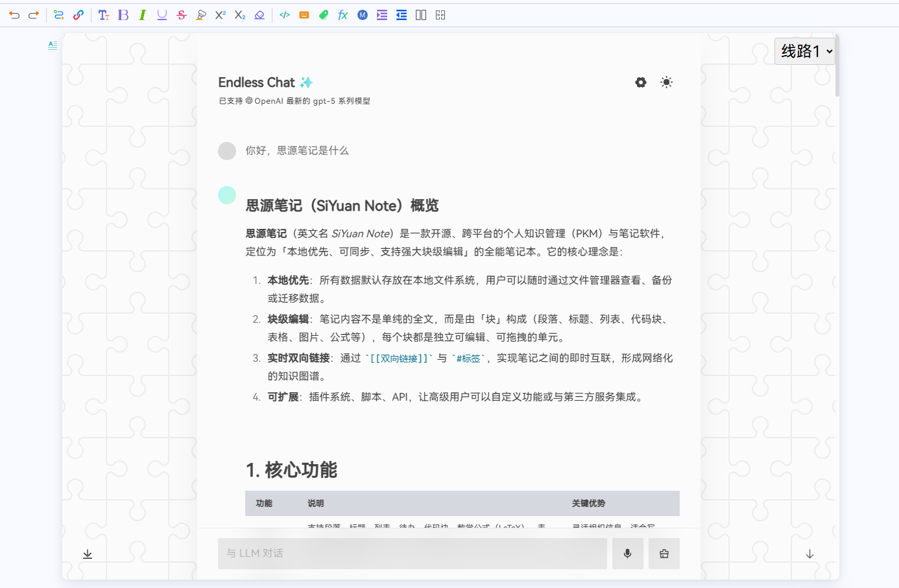Click the page's vertical scrollbar thumb
899x588 pixels.
click(x=837, y=65)
